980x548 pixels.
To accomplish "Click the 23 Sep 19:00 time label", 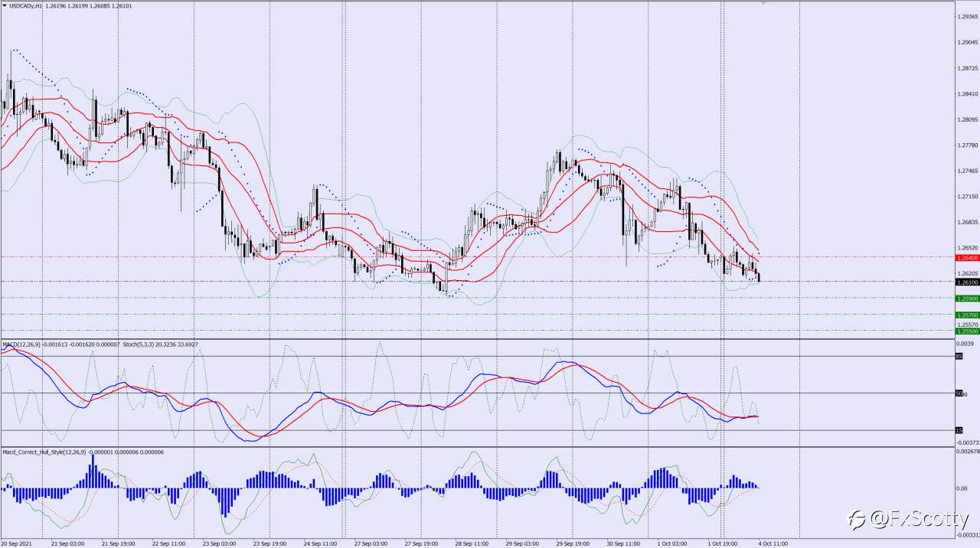I will click(269, 543).
